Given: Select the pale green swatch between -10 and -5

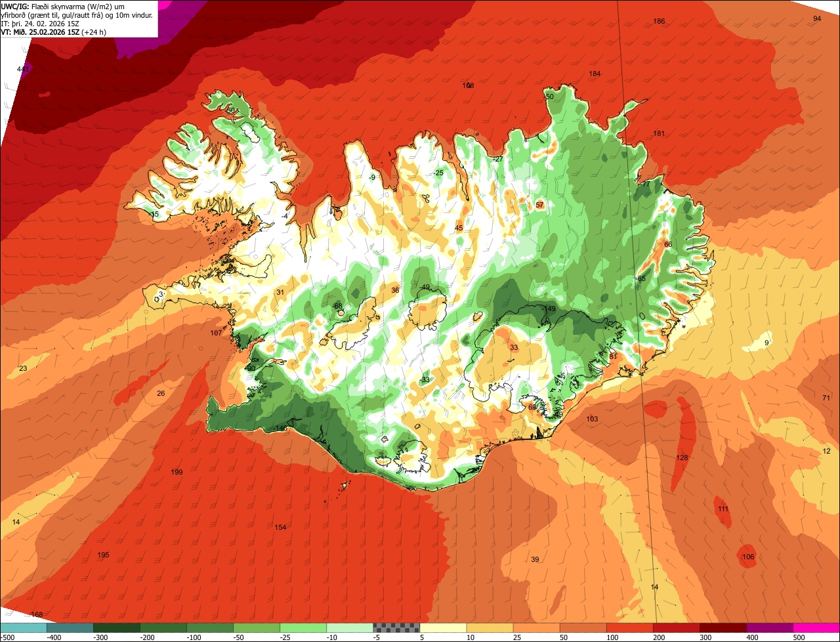Looking at the screenshot, I should coord(349,628).
